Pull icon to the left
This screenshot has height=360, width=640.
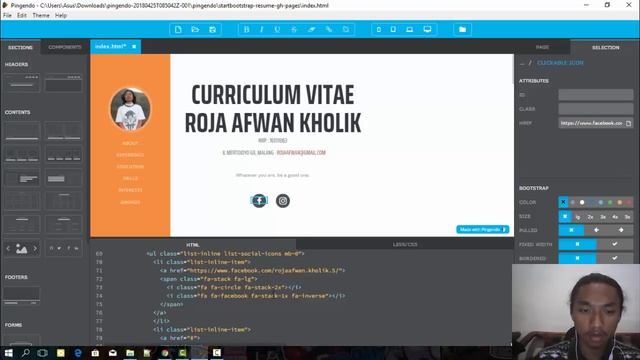596,230
